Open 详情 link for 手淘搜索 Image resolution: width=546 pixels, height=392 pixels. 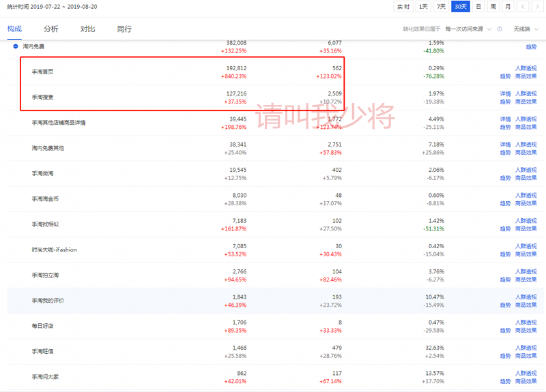505,93
